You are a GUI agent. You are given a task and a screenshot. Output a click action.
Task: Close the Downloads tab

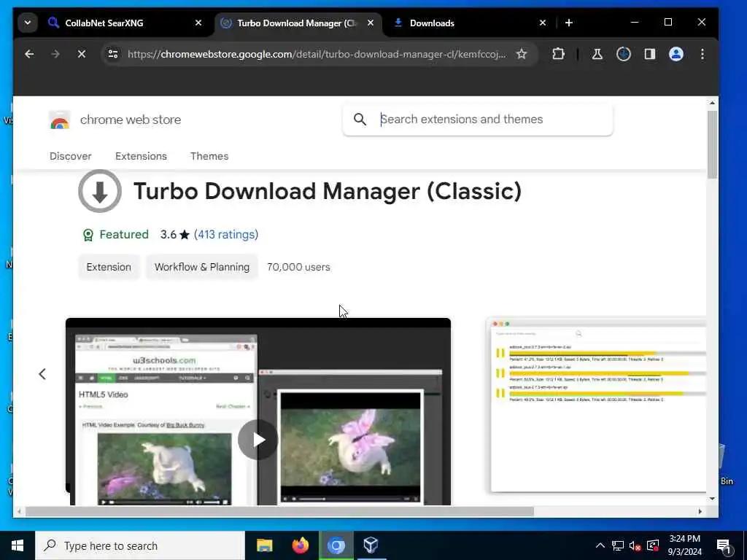(542, 23)
